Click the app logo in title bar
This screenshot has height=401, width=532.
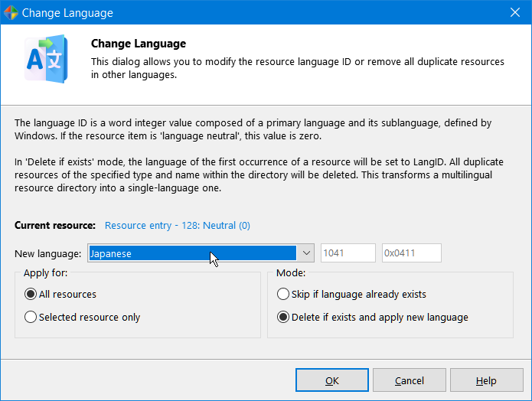coord(11,12)
